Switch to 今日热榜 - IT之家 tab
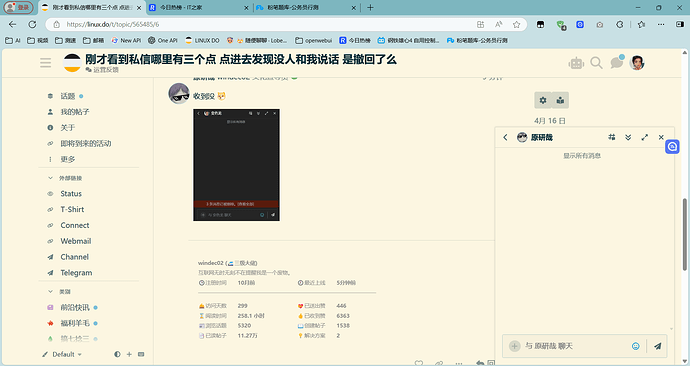The width and height of the screenshot is (690, 366). [x=199, y=7]
